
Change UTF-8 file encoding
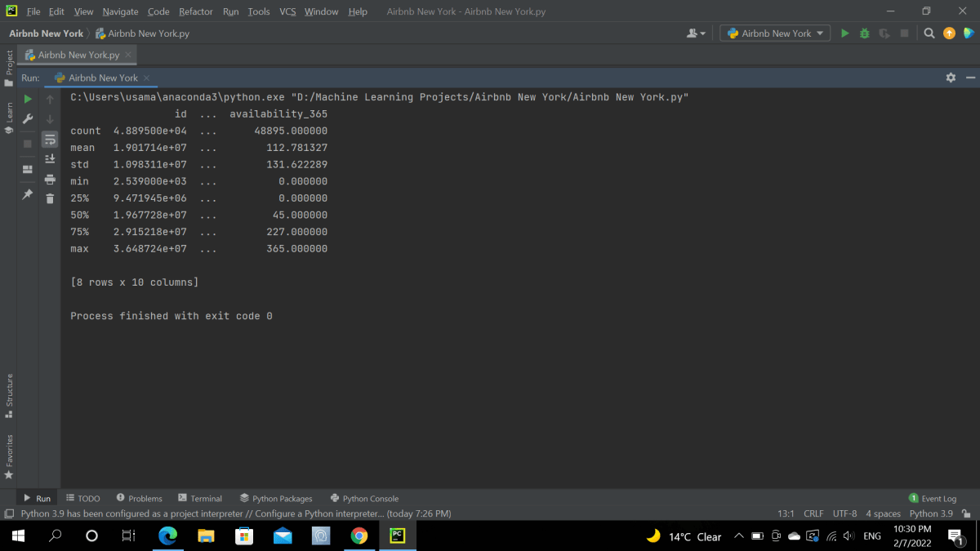point(844,513)
